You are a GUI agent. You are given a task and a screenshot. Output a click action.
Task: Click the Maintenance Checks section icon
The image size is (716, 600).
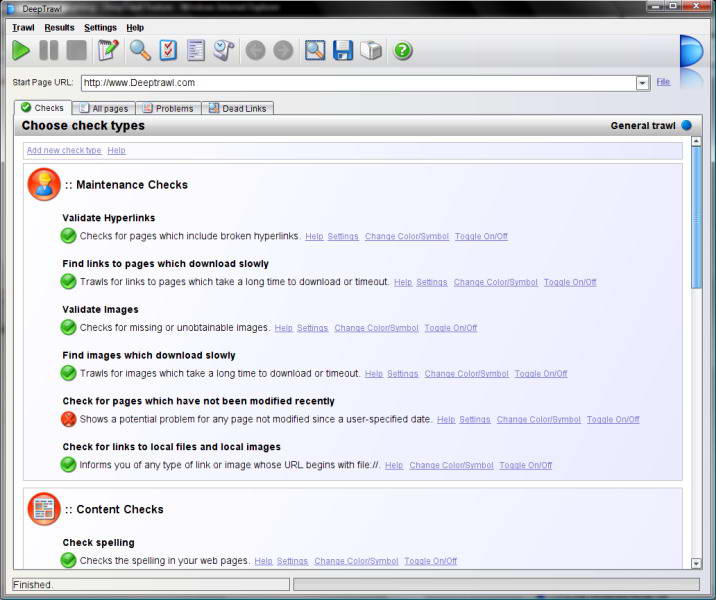coord(44,184)
